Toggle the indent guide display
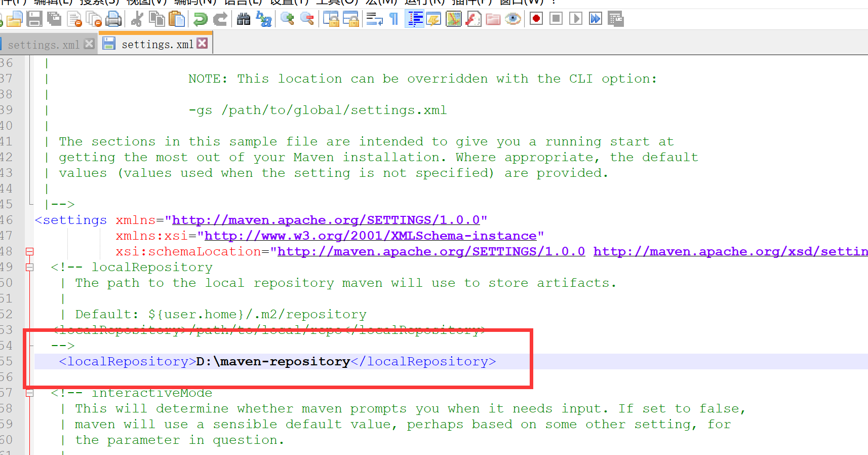Viewport: 868px width, 455px height. pyautogui.click(x=415, y=19)
